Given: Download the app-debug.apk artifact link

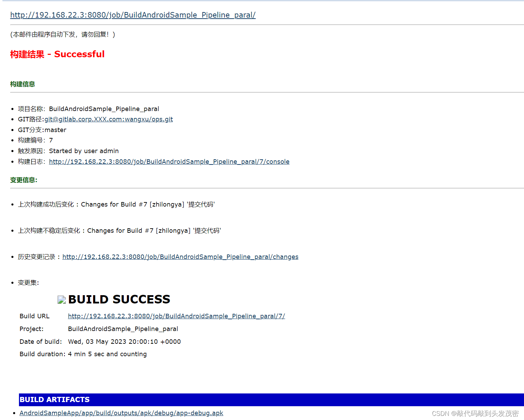Looking at the screenshot, I should (121, 413).
